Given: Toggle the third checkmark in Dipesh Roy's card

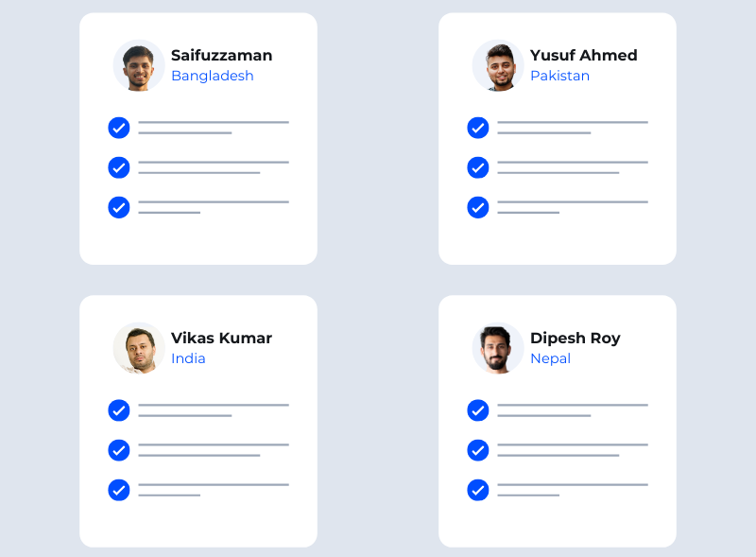Looking at the screenshot, I should (x=478, y=490).
